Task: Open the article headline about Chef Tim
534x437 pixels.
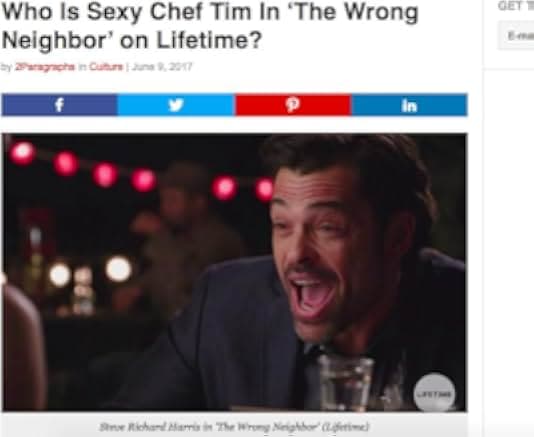Action: point(210,26)
